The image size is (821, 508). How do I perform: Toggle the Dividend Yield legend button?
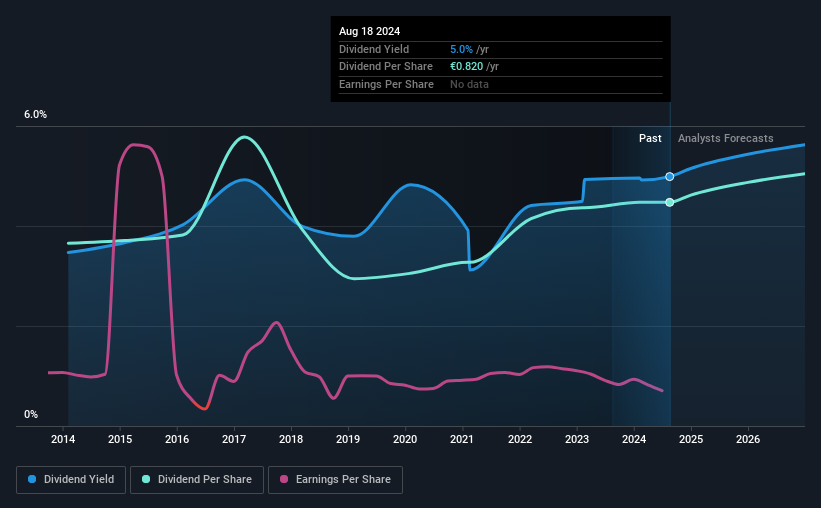click(71, 480)
